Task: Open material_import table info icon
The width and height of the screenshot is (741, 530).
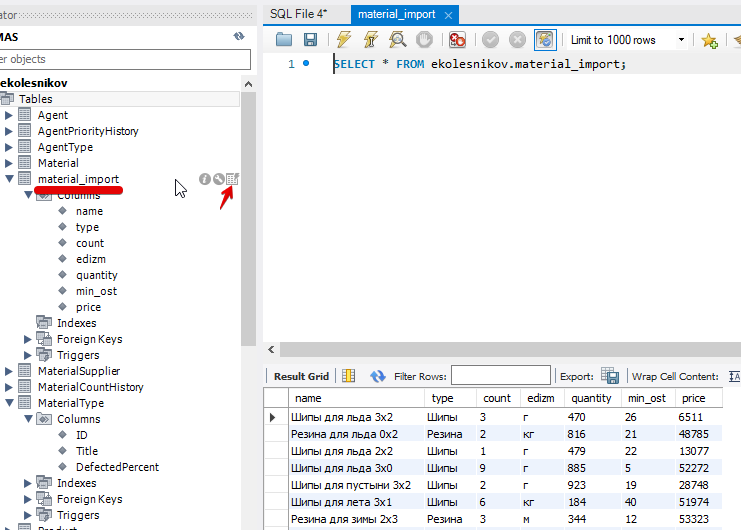Action: pyautogui.click(x=204, y=179)
